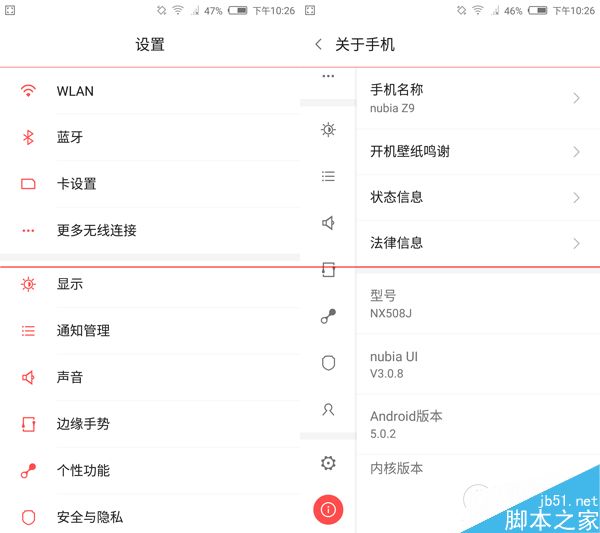Open the chevron next to 法律信息
This screenshot has width=600, height=533.
[577, 243]
